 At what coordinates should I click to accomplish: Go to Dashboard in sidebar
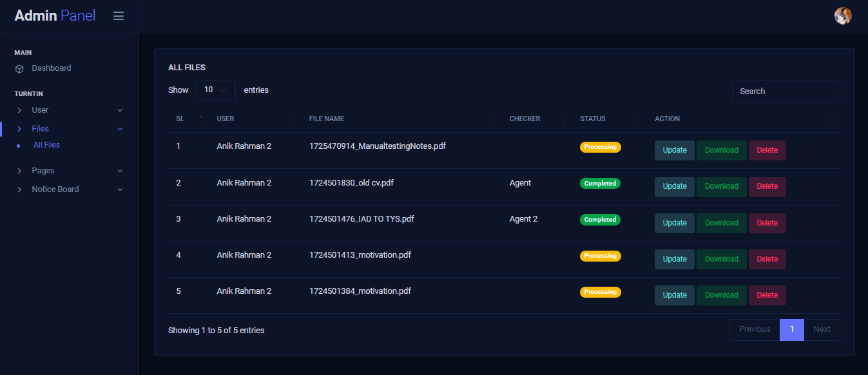[x=52, y=68]
